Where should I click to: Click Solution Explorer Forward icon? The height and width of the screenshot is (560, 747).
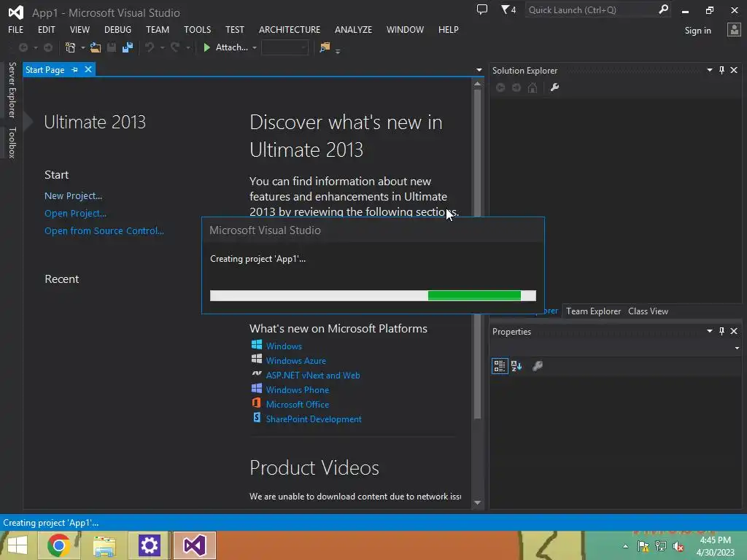pyautogui.click(x=516, y=87)
